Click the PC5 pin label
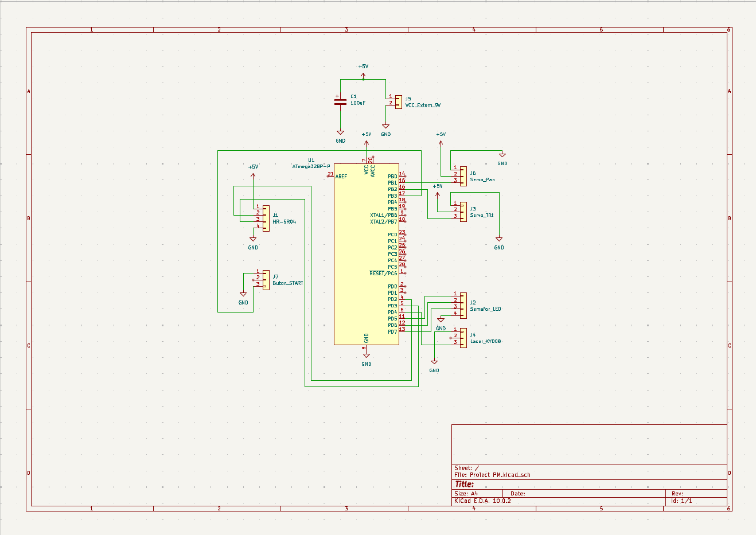Viewport: 756px width, 535px height. pos(392,267)
